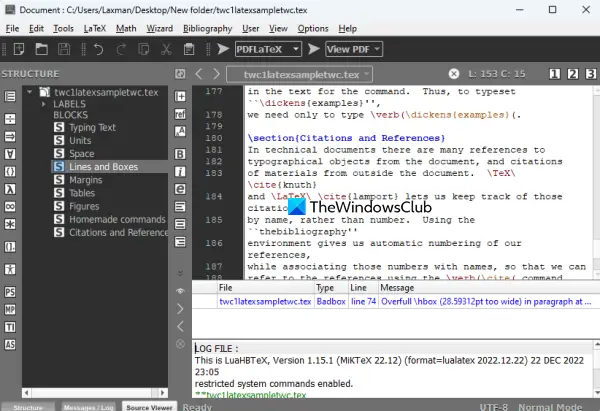
Task: Open the Greek letters panel
Action: 10,189
